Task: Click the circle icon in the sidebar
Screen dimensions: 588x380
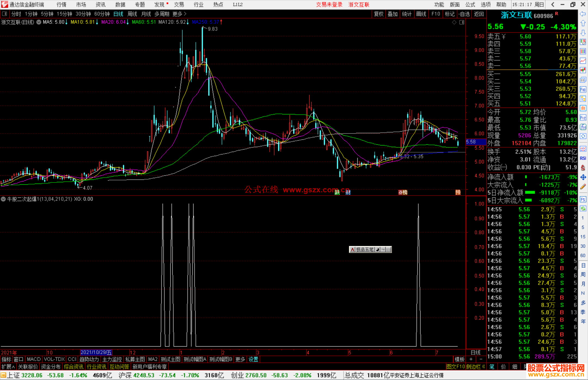Action: click(583, 136)
